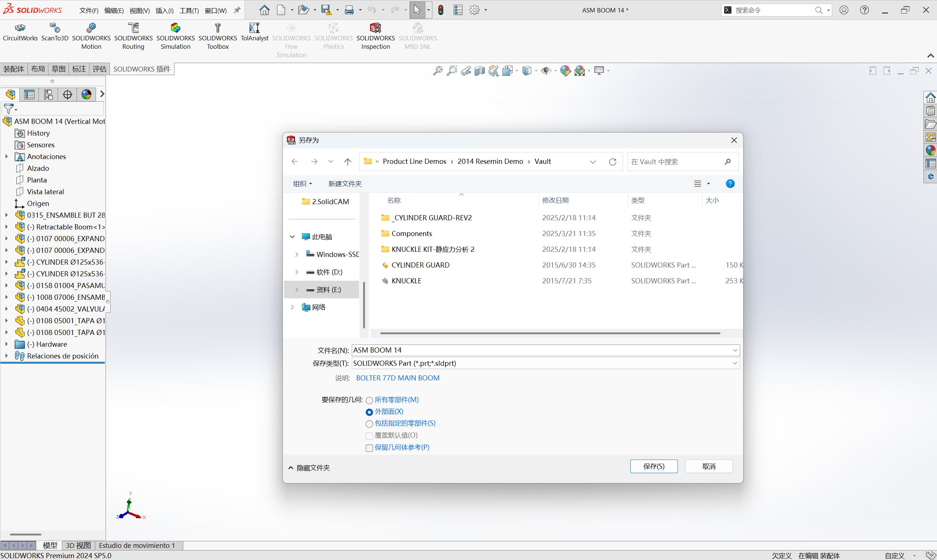The height and width of the screenshot is (560, 937).
Task: Click horizontal scrollbar in file list
Action: pos(550,333)
